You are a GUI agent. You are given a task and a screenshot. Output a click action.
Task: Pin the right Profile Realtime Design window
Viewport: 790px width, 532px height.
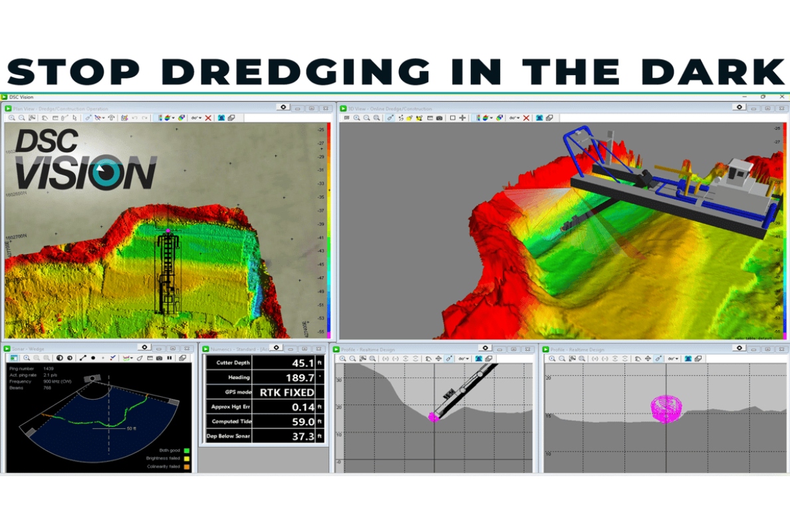pos(739,348)
